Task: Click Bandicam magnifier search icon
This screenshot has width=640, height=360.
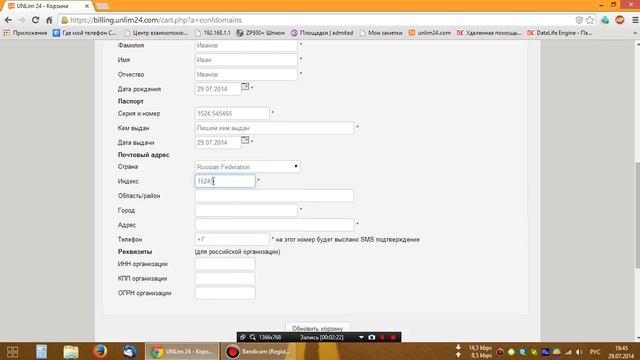Action: [x=253, y=337]
